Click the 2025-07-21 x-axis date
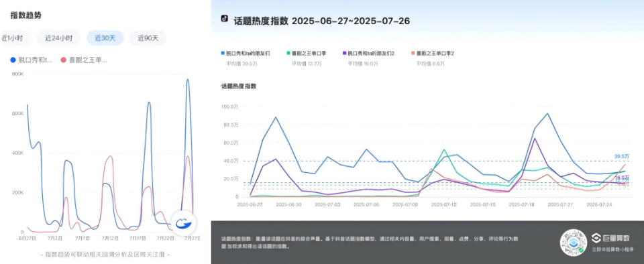 pyautogui.click(x=560, y=204)
